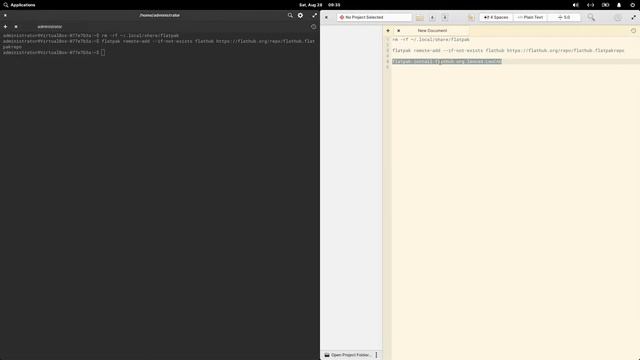
Task: Open the 4 Spaces indentation menu
Action: coord(496,18)
